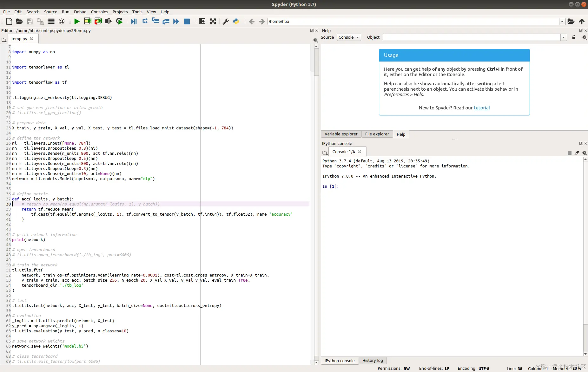Click the editor vertical scrollbar

tap(316, 204)
